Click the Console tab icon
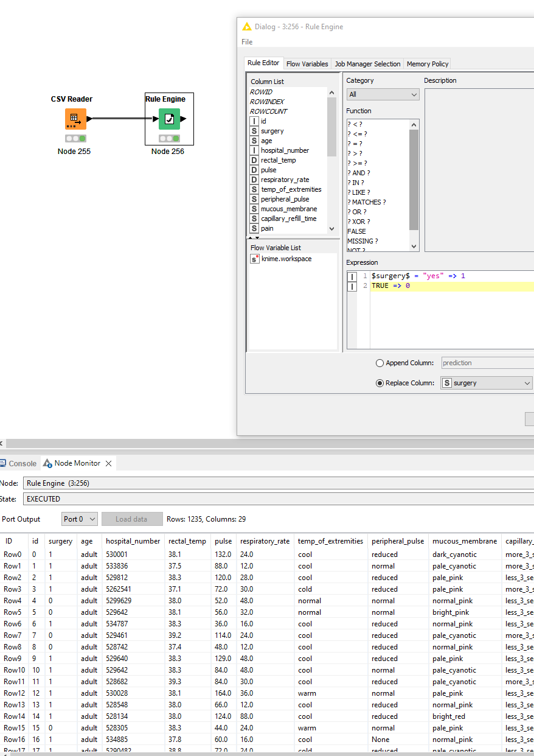The width and height of the screenshot is (534, 756). [3, 463]
